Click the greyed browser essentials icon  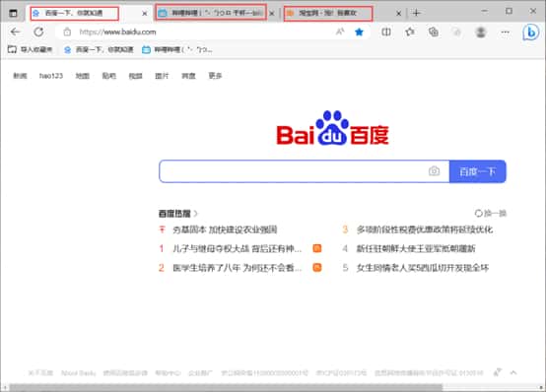456,33
